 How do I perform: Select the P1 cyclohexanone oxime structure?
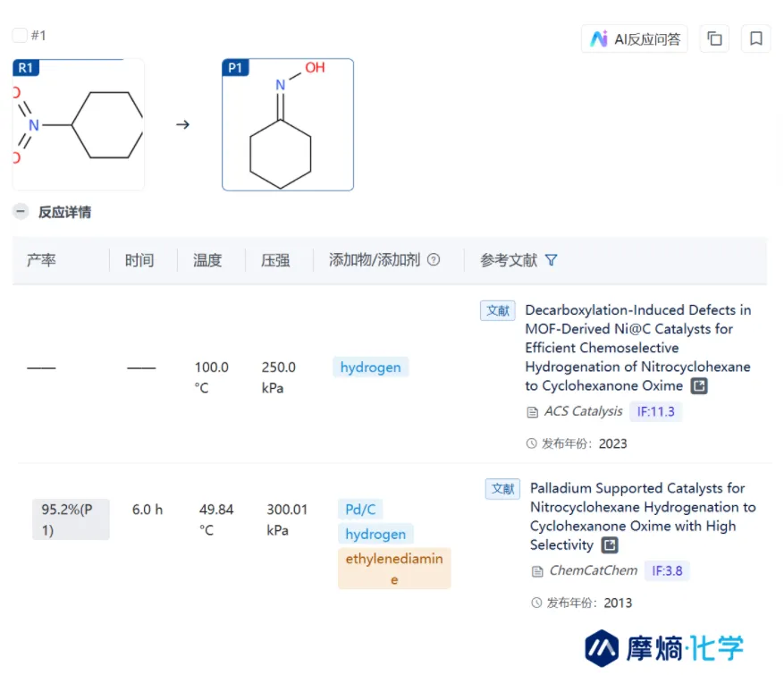click(288, 125)
